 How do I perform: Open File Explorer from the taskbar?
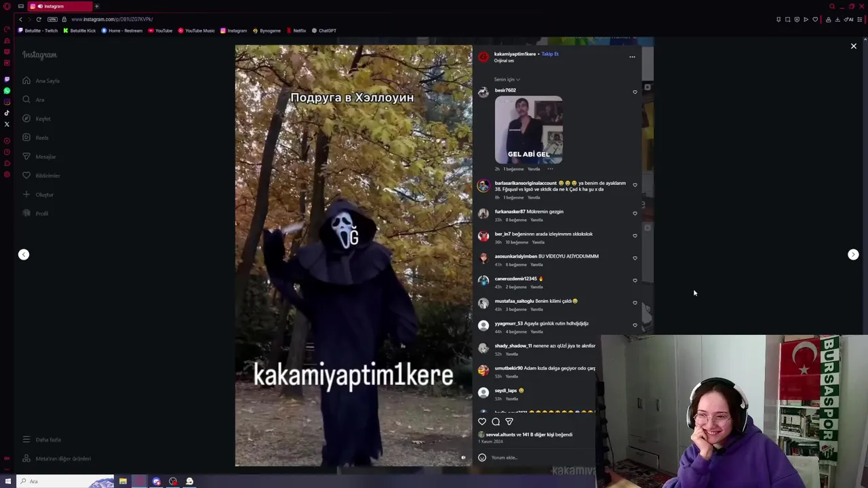(123, 481)
